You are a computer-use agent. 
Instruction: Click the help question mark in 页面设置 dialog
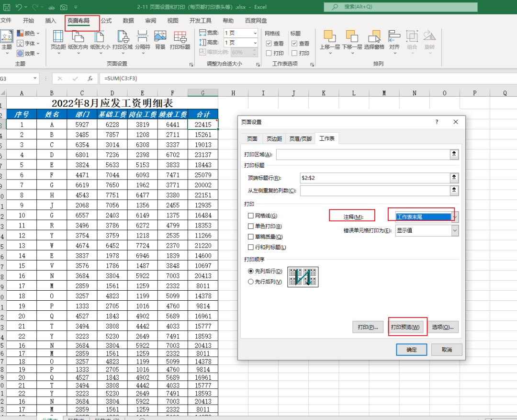[x=437, y=122]
